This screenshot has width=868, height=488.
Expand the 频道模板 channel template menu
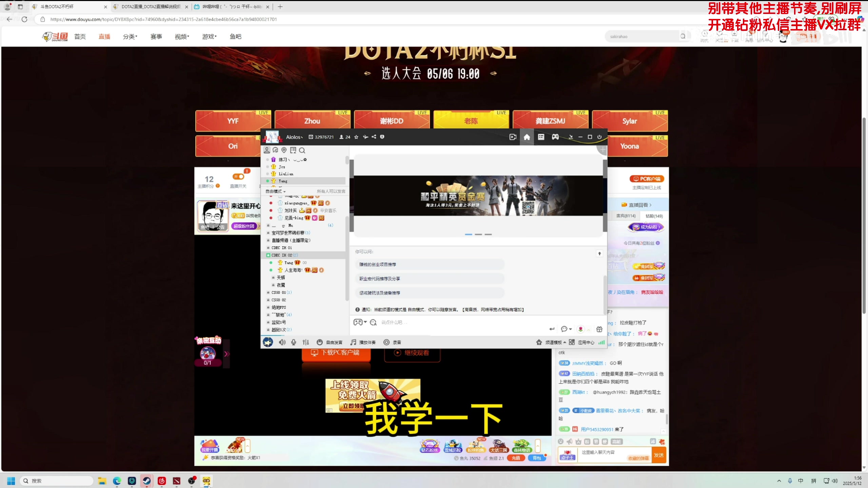551,342
